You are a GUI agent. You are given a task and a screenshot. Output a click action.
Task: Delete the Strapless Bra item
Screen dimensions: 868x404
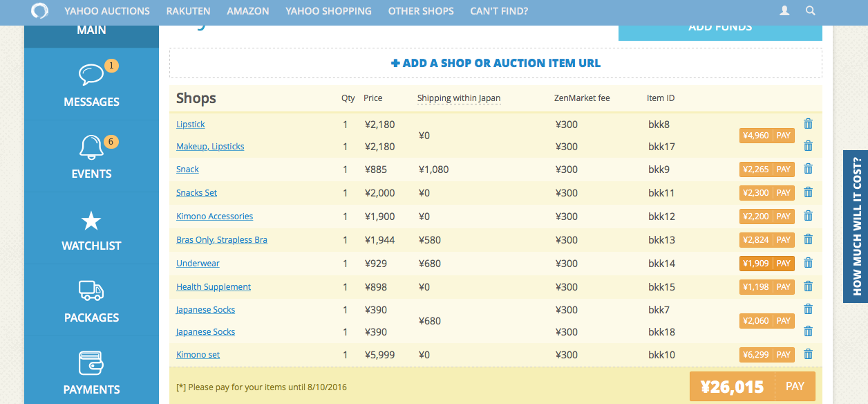point(808,239)
